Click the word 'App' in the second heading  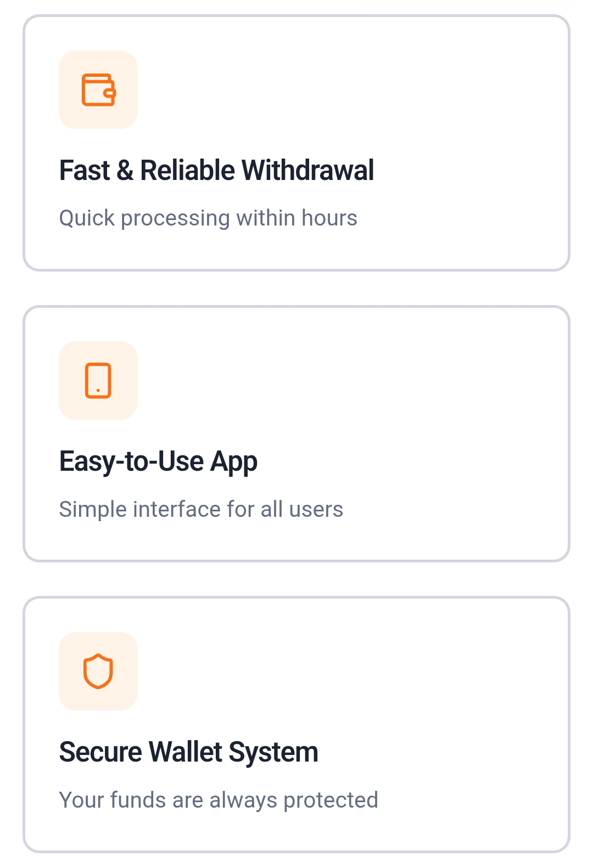point(234,462)
